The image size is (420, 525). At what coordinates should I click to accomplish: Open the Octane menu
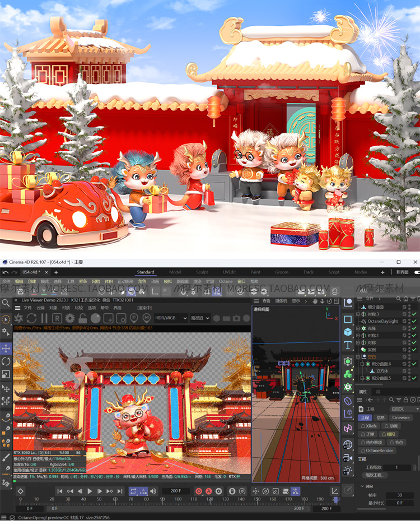226,282
